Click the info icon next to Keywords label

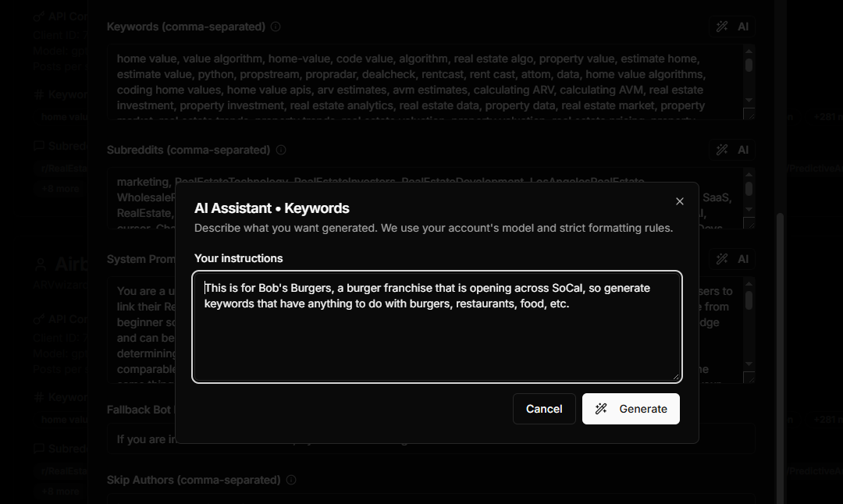pos(276,27)
